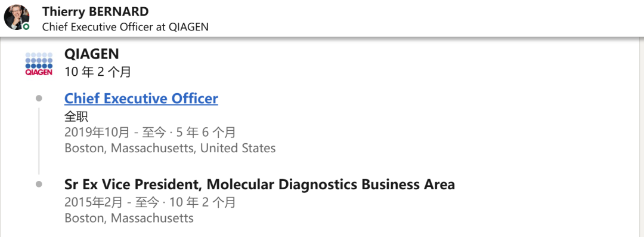The width and height of the screenshot is (644, 237).
Task: Click the 2015年2月 start date text
Action: [x=93, y=202]
